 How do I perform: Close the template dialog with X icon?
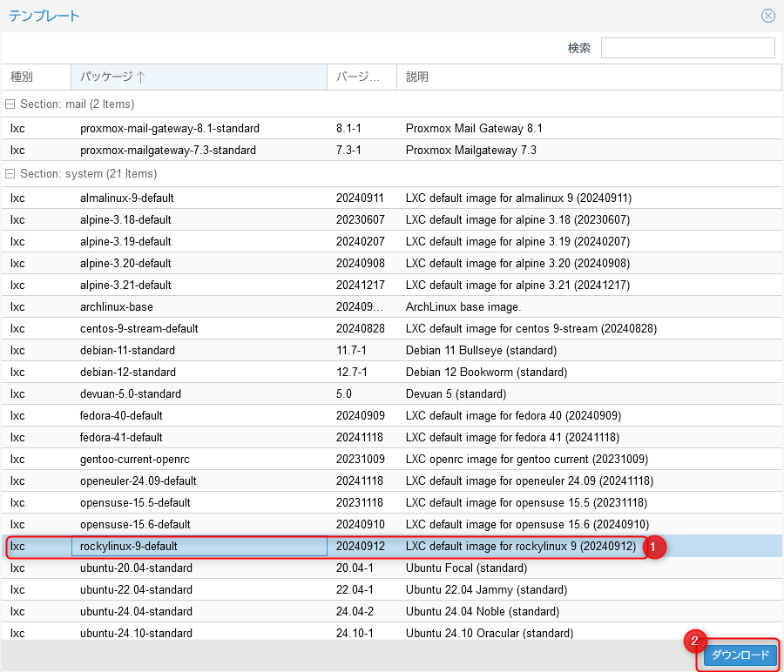coord(767,16)
